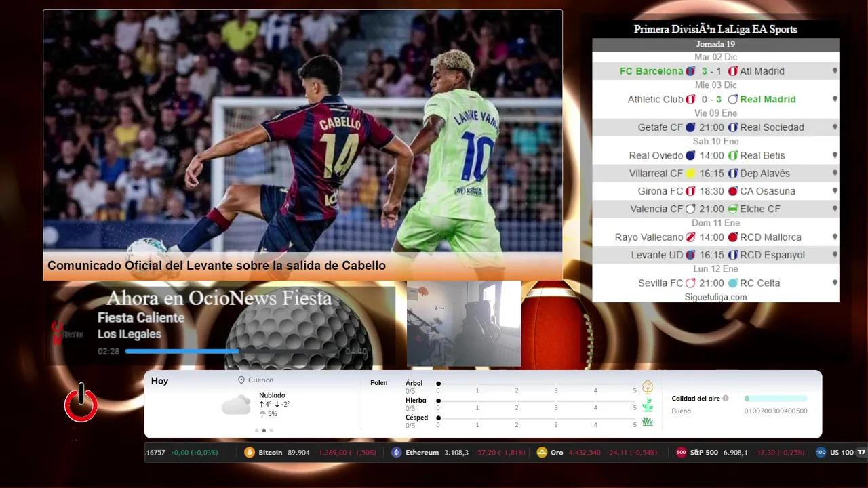Click the FC Barcelona crest

pyautogui.click(x=690, y=71)
